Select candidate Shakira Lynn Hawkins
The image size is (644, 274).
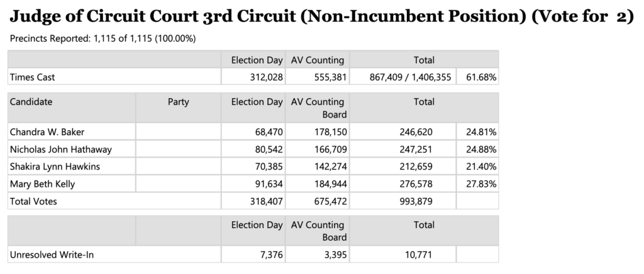click(x=55, y=167)
